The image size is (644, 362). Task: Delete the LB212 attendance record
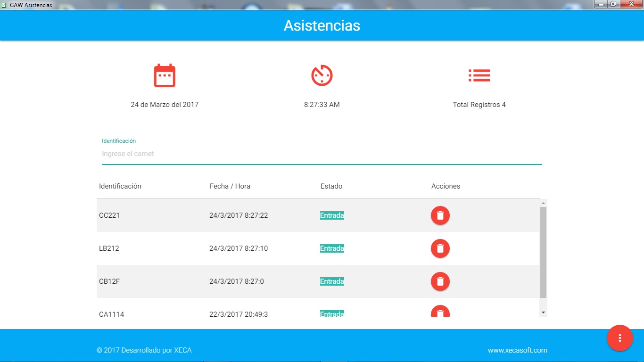tap(440, 248)
